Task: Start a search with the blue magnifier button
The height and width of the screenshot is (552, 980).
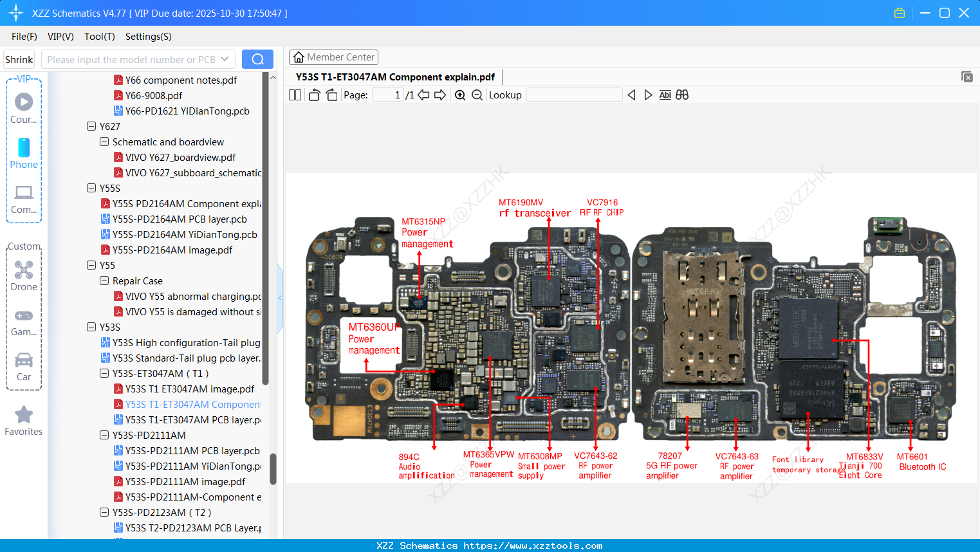Action: coord(257,59)
